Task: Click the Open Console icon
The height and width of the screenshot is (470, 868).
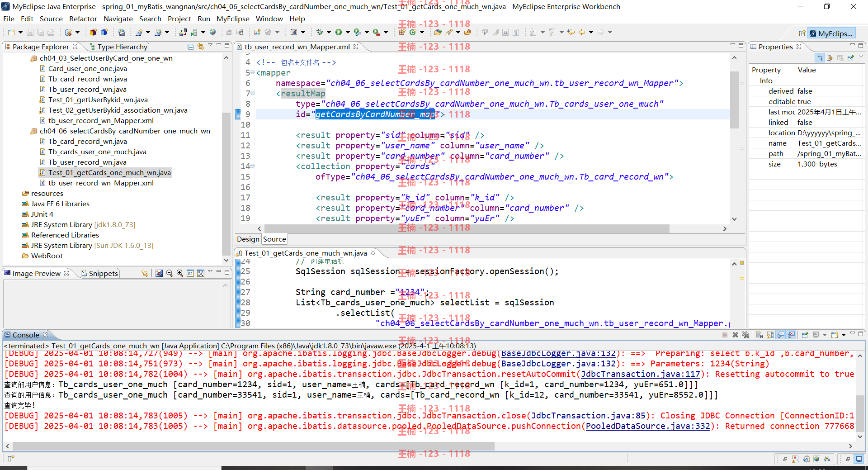Action: (835, 335)
